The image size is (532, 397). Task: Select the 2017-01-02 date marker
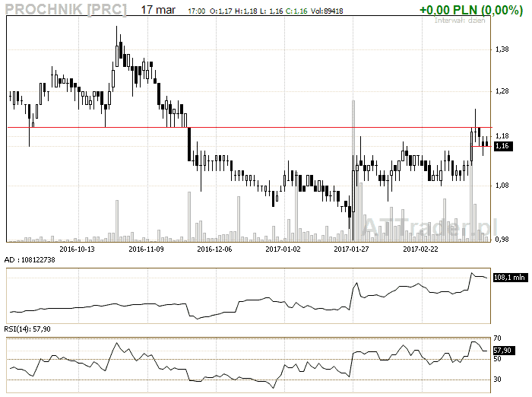(283, 248)
